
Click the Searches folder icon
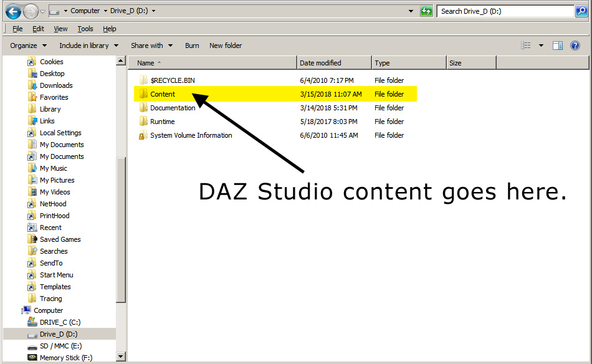(x=32, y=251)
